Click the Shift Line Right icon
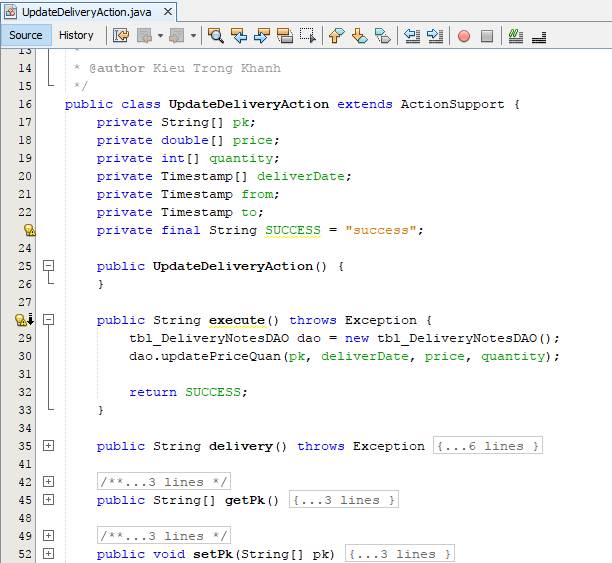This screenshot has width=612, height=563. click(x=435, y=36)
